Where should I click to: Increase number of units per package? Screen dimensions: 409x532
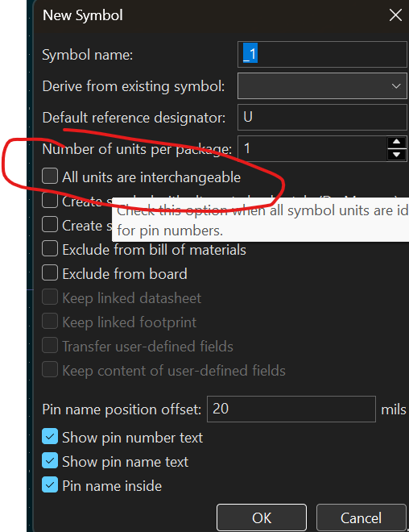[x=397, y=142]
